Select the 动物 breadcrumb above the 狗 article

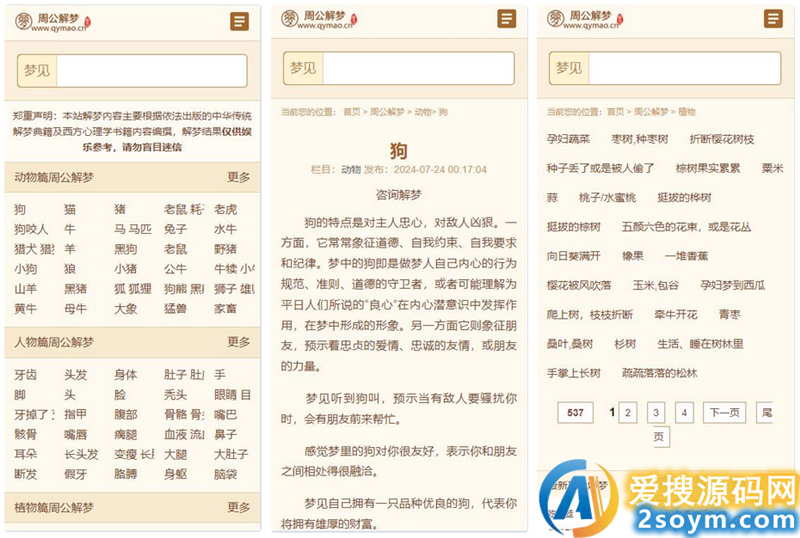pyautogui.click(x=423, y=113)
